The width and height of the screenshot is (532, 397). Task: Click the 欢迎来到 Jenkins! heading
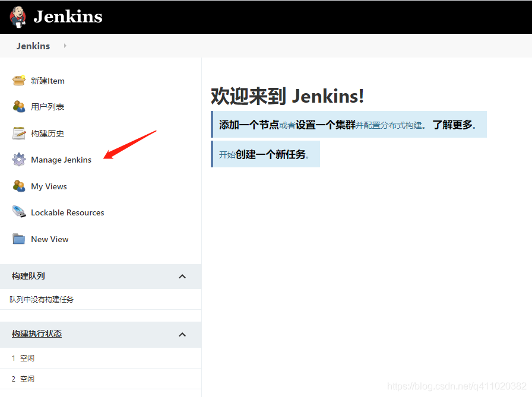coord(287,96)
